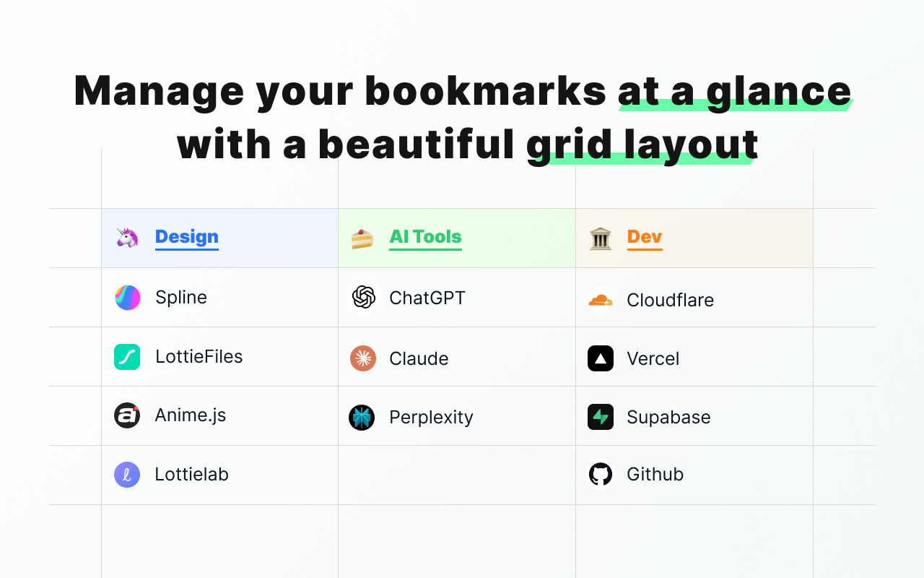
Task: Open the Design category heading
Action: pos(186,237)
